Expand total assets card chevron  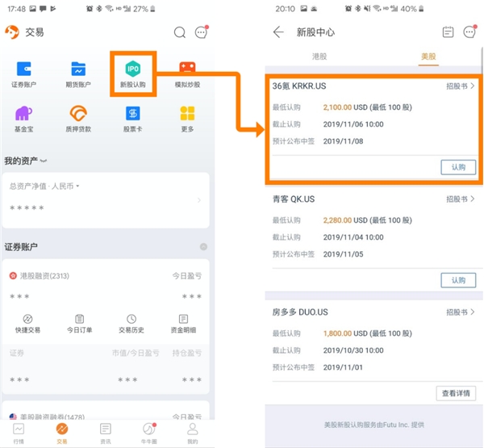click(199, 200)
